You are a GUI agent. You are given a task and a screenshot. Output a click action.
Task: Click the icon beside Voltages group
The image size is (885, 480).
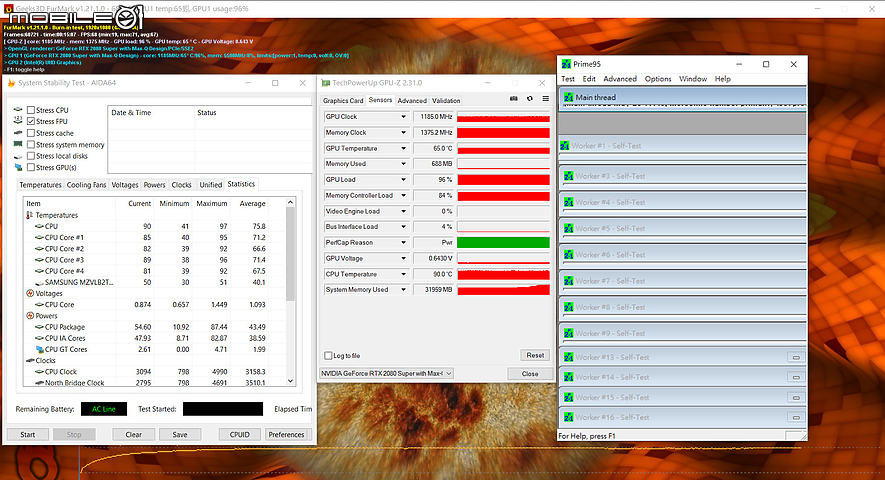30,294
